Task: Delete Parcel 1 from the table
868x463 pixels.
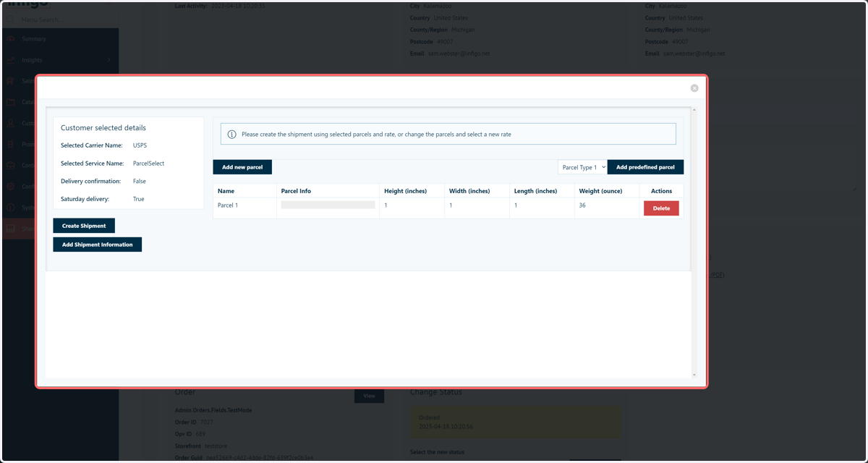Action: pos(661,208)
